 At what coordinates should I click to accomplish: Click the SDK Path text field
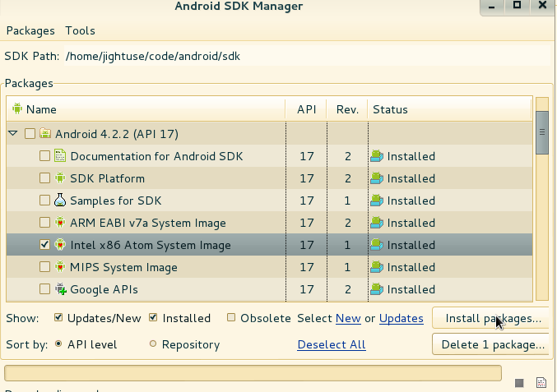tap(307, 56)
